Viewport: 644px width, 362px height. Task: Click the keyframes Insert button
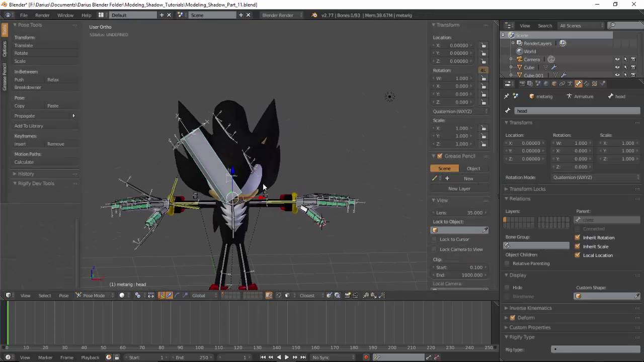[28, 144]
